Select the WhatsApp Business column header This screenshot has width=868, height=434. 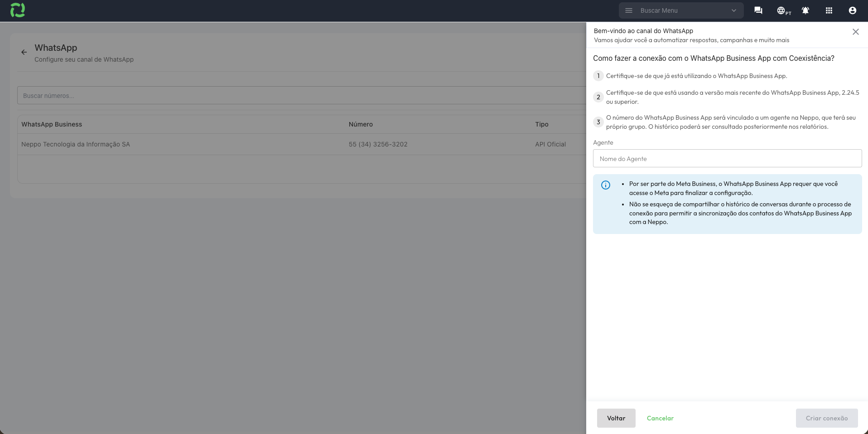coord(52,124)
